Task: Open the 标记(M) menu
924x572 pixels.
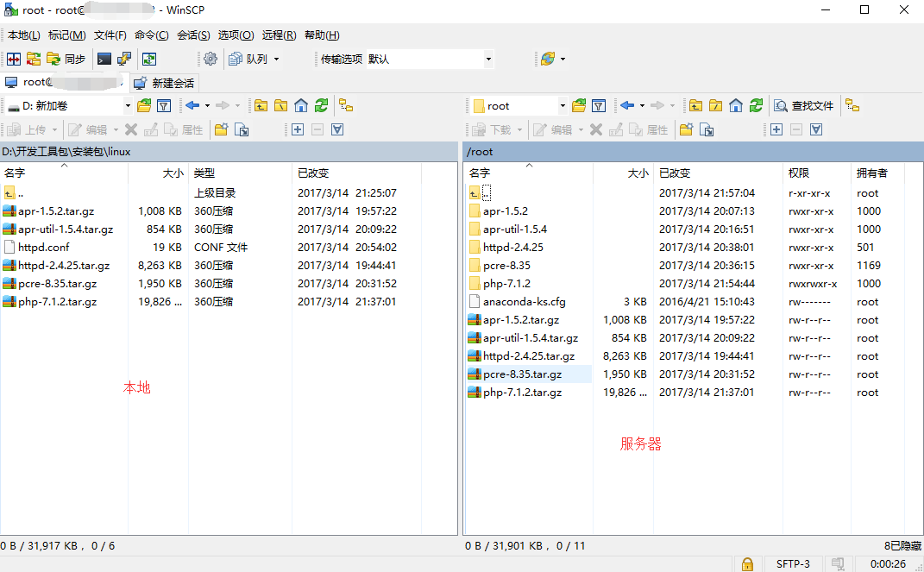Action: (x=66, y=35)
